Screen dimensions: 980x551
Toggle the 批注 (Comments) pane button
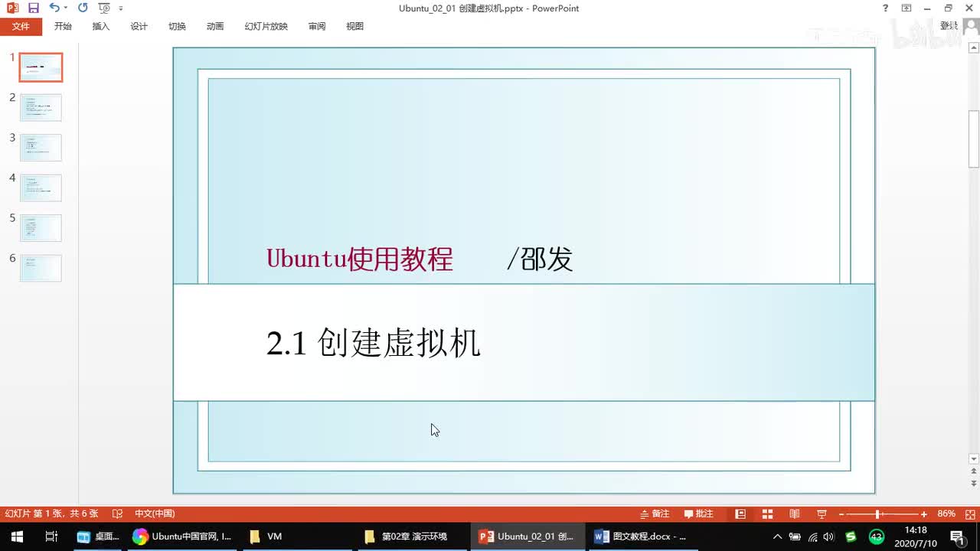click(699, 514)
